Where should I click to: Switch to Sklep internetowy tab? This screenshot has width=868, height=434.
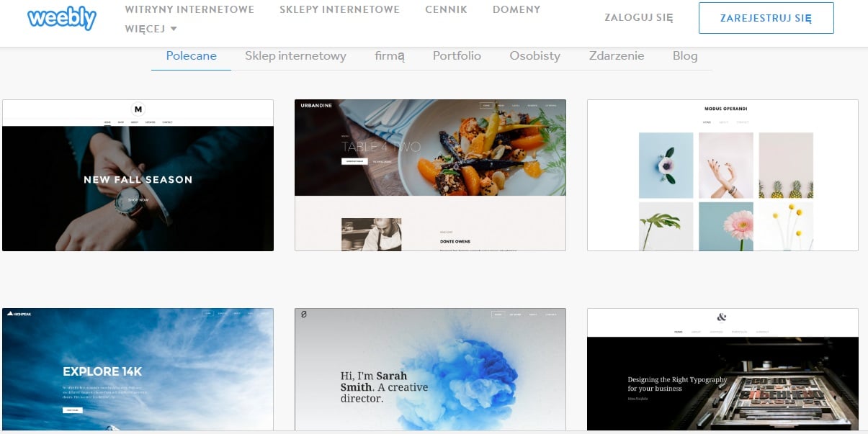click(x=295, y=55)
